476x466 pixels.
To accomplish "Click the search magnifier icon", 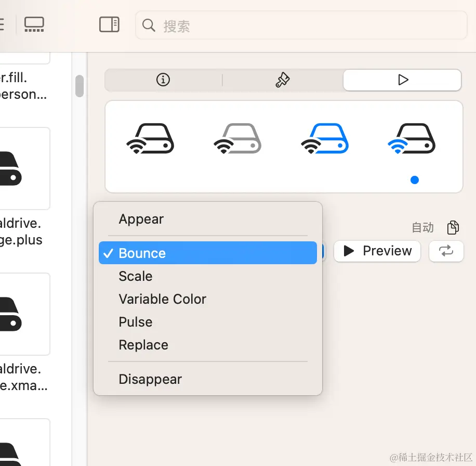I will point(149,24).
